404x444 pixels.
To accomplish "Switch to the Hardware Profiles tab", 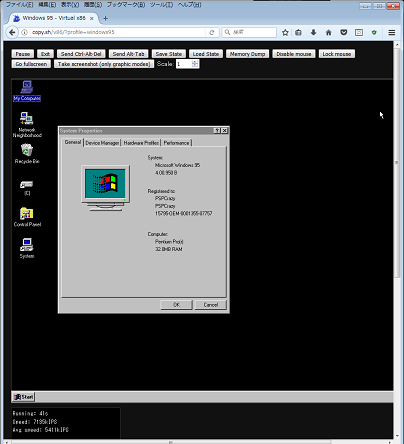I will tap(141, 143).
